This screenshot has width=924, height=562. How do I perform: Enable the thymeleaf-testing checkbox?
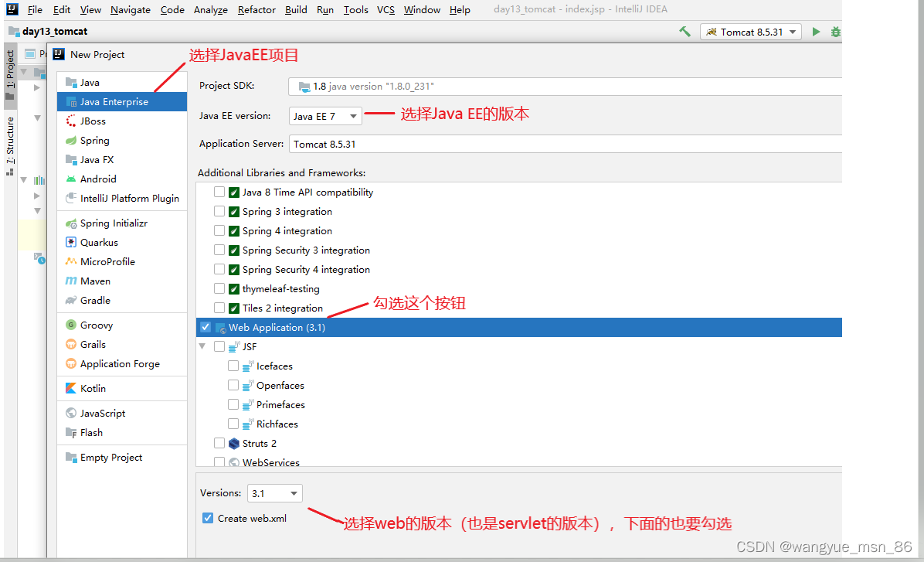[x=219, y=288]
